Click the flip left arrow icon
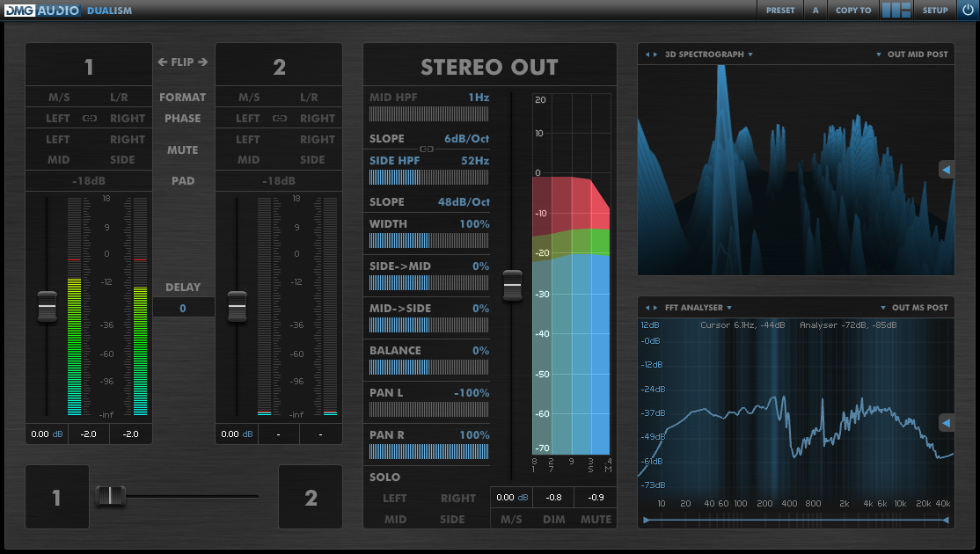The image size is (980, 554). tap(162, 62)
